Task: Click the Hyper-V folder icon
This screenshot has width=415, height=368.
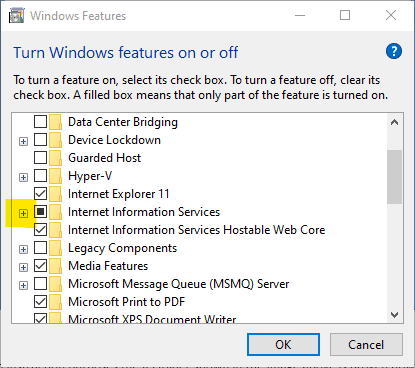Action: click(55, 176)
